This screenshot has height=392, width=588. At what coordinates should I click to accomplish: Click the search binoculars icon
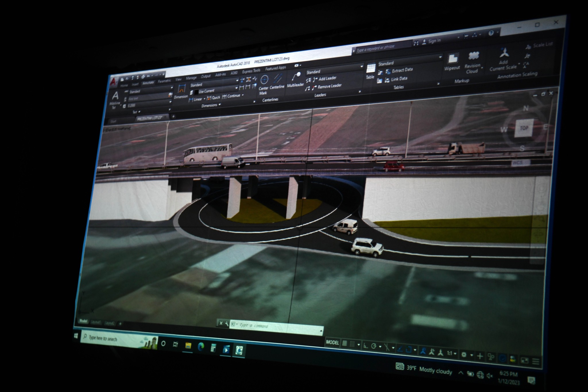click(416, 43)
